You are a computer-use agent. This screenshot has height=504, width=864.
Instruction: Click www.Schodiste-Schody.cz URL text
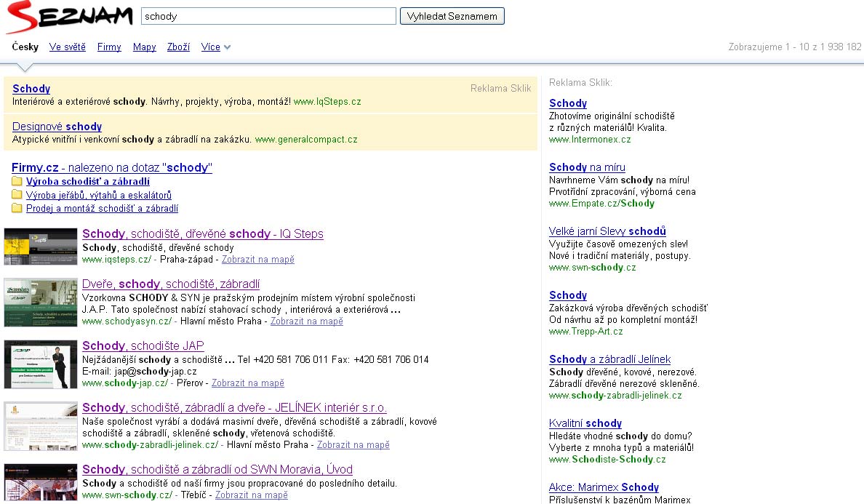[x=607, y=459]
